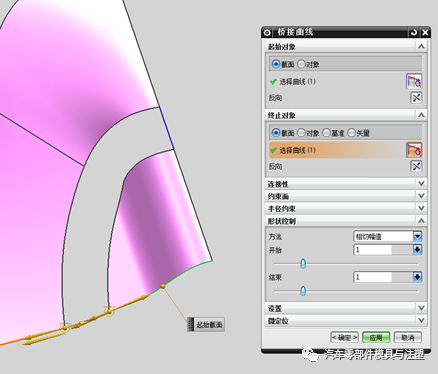
Task: Open the 方法 dropdown list
Action: pos(418,236)
